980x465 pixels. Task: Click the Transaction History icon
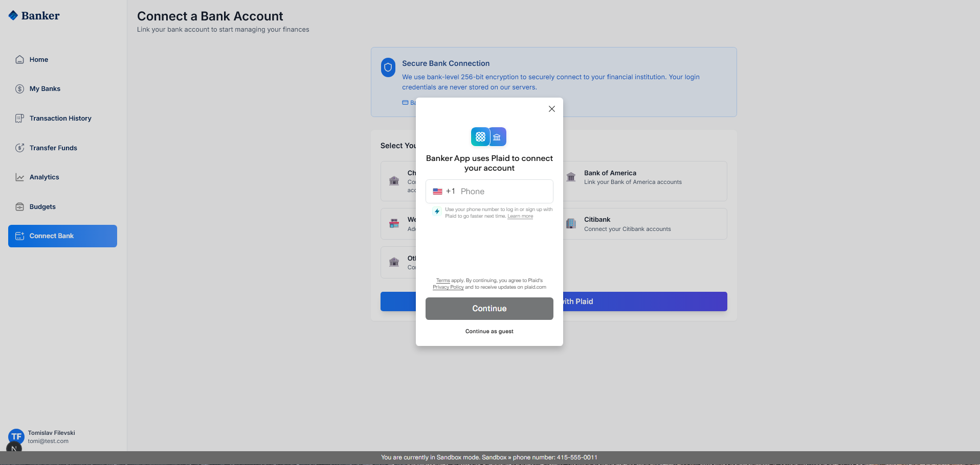click(19, 119)
